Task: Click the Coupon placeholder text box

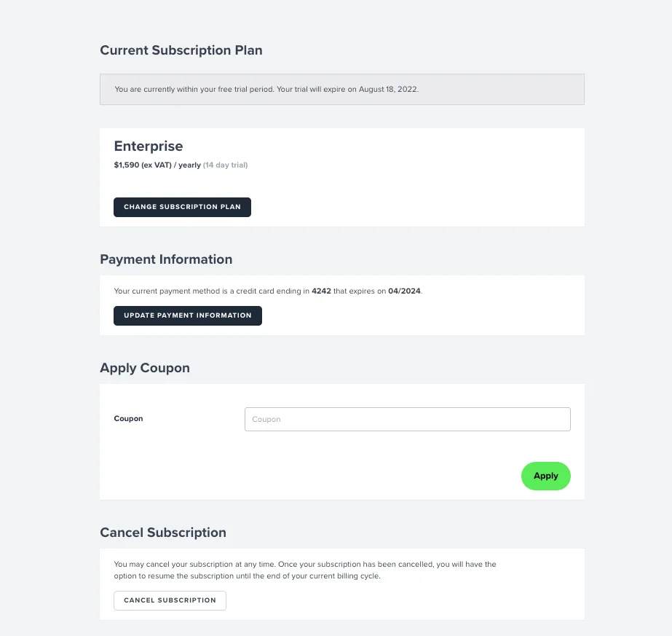Action: [407, 419]
